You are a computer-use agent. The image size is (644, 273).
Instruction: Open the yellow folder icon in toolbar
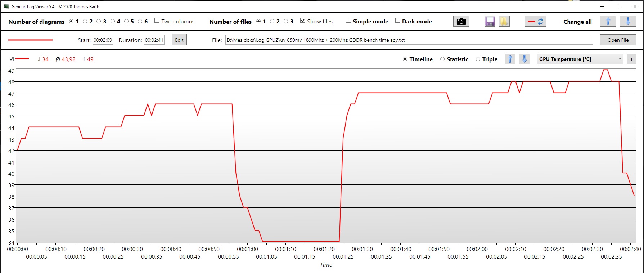point(504,22)
